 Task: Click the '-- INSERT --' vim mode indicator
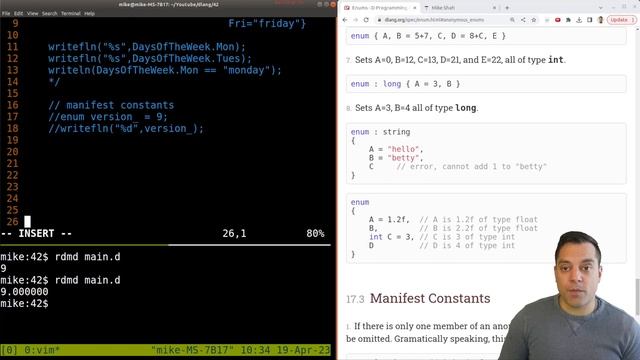pos(36,233)
